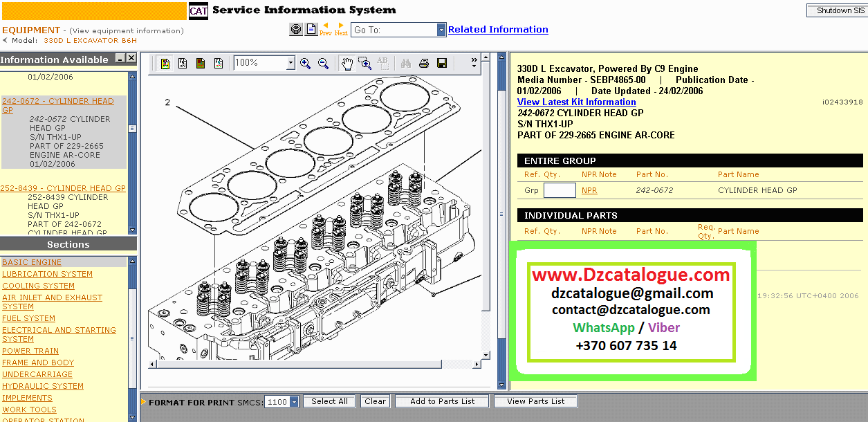Click the Shutdown SIS button
868x422 pixels.
point(838,10)
